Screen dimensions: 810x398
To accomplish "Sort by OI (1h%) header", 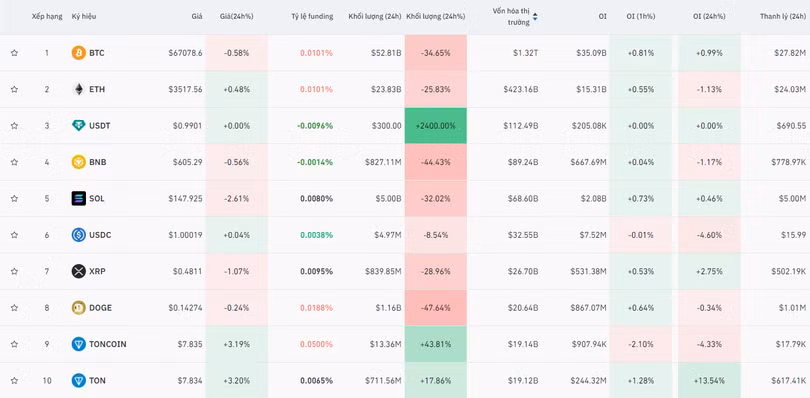I will [x=641, y=17].
